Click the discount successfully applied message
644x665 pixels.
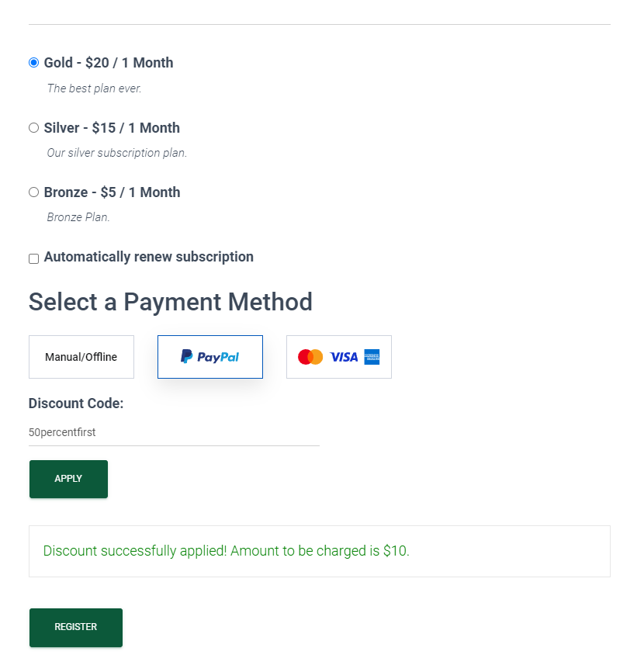pos(226,552)
